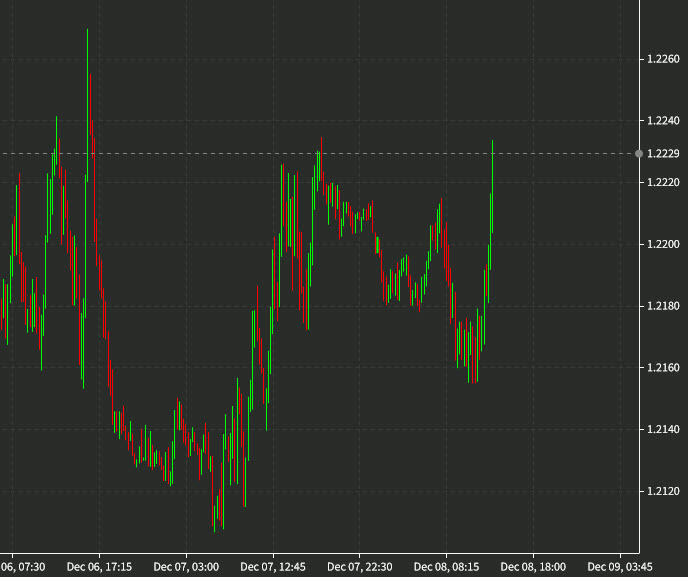Click the 1.2200 price axis label
This screenshot has width=688, height=577.
click(663, 244)
